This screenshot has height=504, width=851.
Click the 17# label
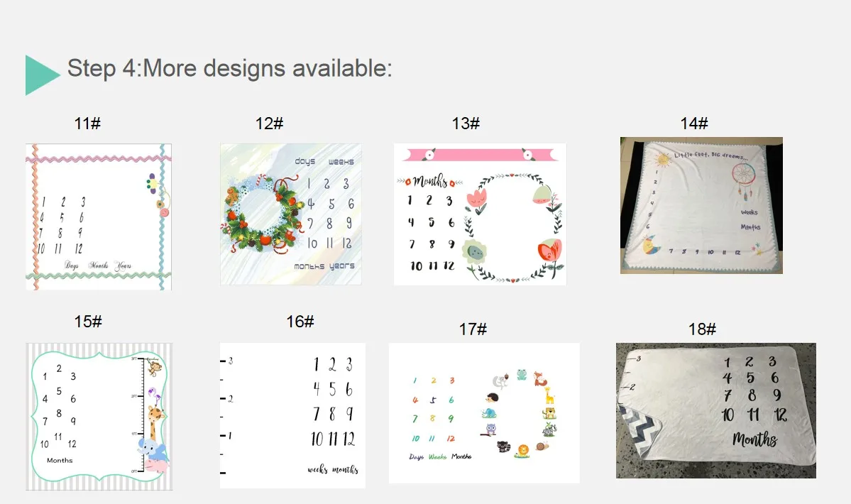(473, 329)
